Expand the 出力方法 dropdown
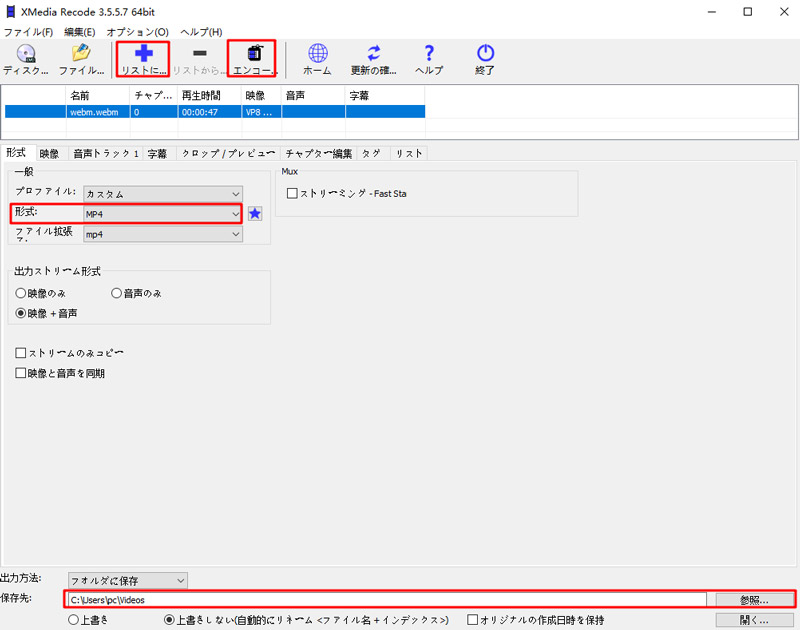Viewport: 800px width, 630px height. [x=128, y=580]
